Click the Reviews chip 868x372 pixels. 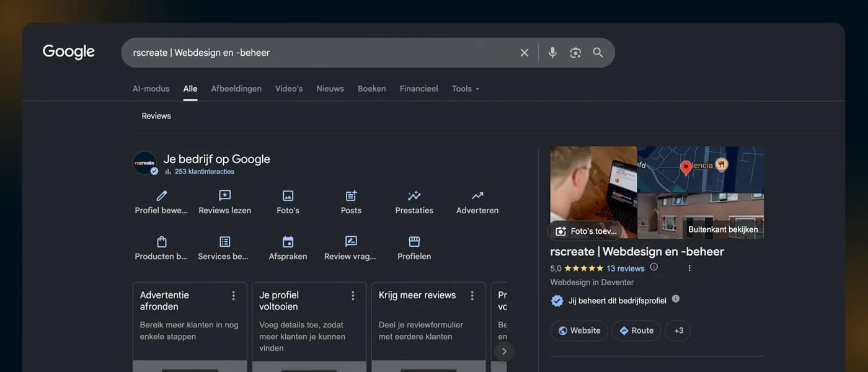point(156,116)
